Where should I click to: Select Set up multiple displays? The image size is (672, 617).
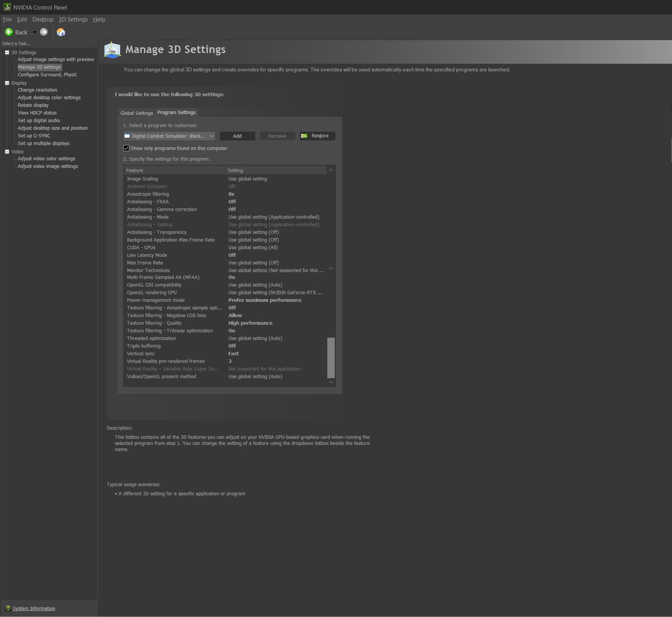(44, 143)
